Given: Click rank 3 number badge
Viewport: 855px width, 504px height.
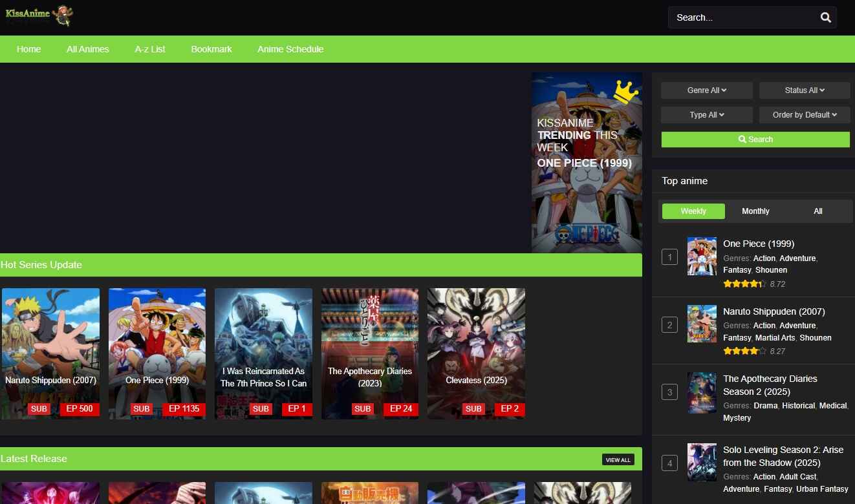Looking at the screenshot, I should (669, 392).
